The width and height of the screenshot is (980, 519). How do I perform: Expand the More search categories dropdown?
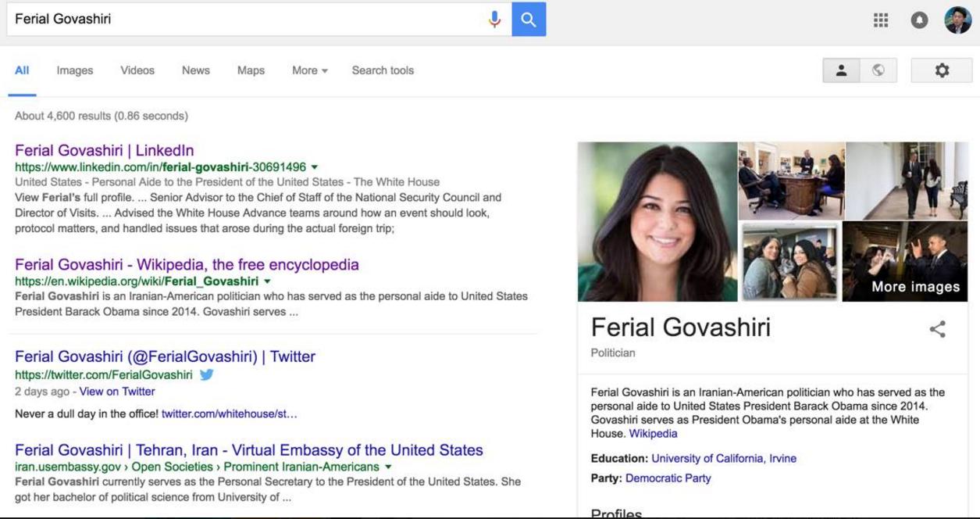309,70
